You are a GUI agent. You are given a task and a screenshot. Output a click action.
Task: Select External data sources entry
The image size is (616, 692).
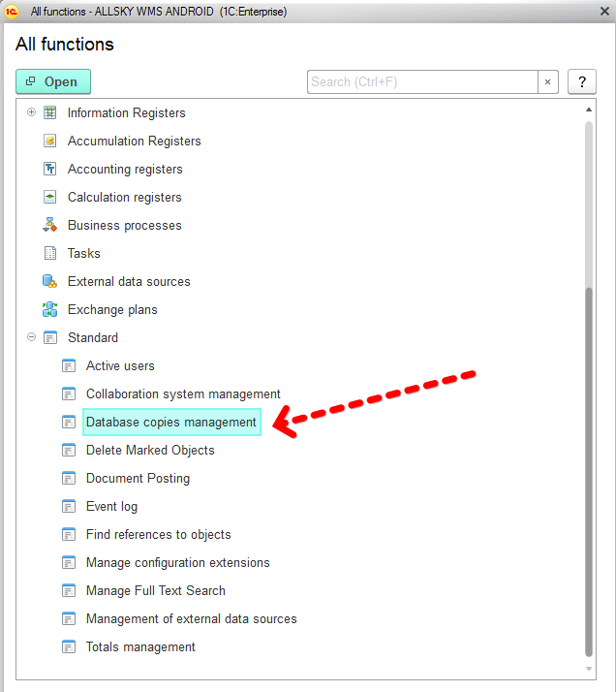click(129, 282)
